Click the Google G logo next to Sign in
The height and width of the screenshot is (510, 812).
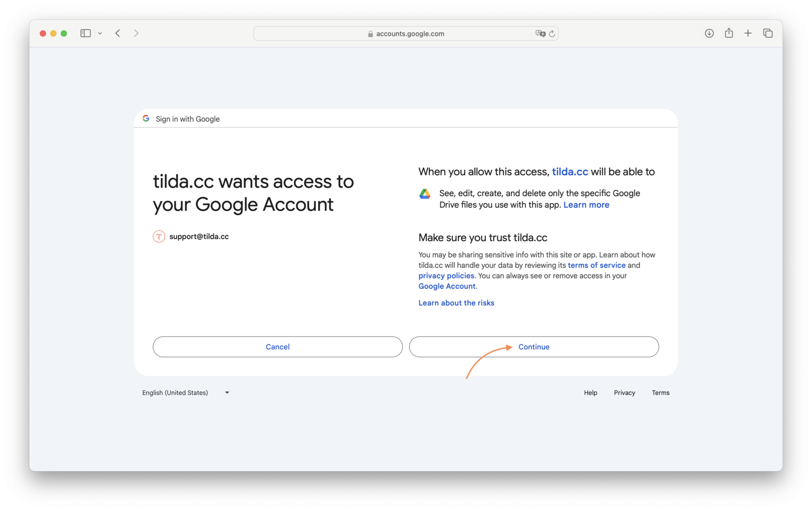point(145,118)
